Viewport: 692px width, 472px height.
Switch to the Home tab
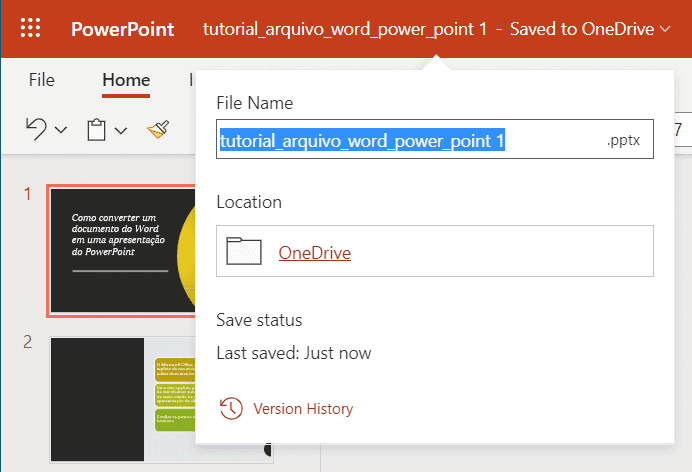pos(126,80)
